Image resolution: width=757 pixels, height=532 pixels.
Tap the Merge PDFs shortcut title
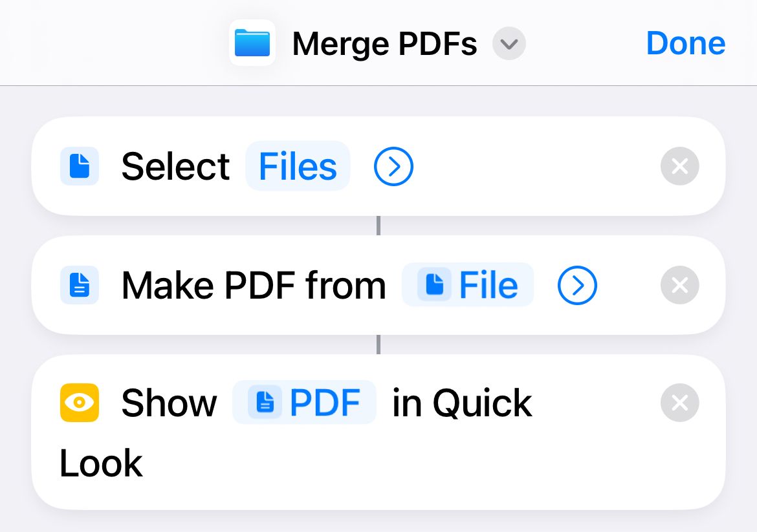384,44
